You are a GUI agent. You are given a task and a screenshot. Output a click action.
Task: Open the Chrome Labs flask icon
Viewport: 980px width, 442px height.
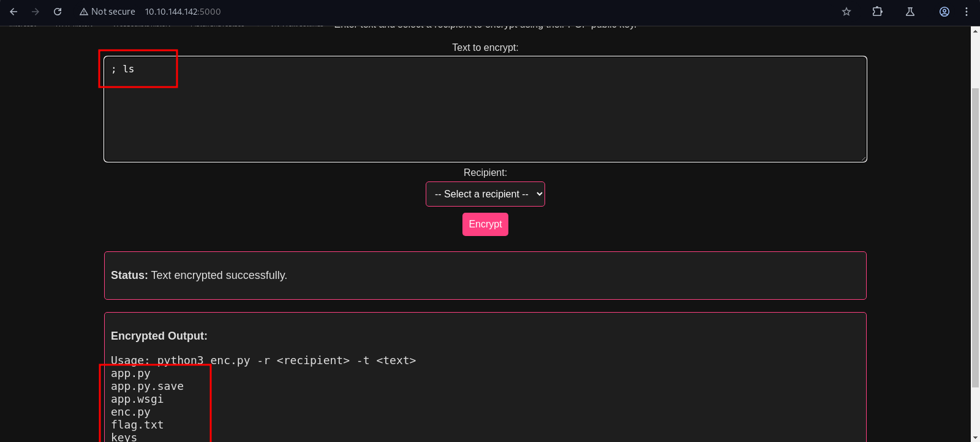point(910,12)
